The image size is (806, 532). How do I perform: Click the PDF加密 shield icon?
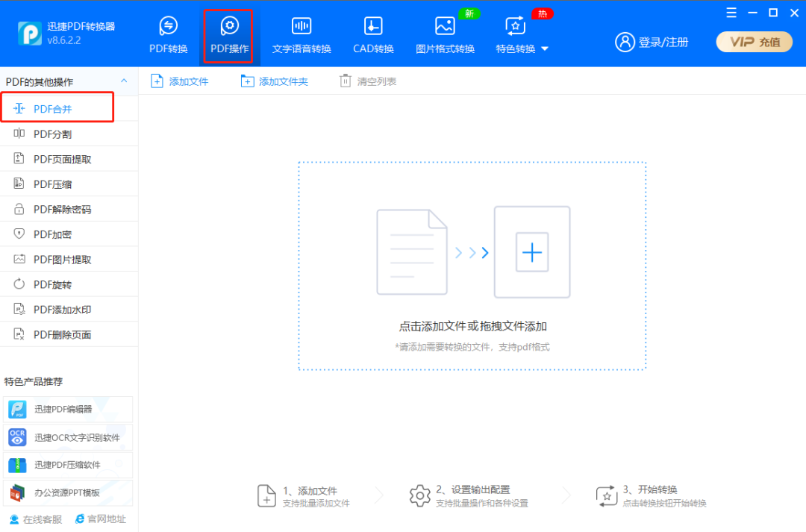click(19, 234)
